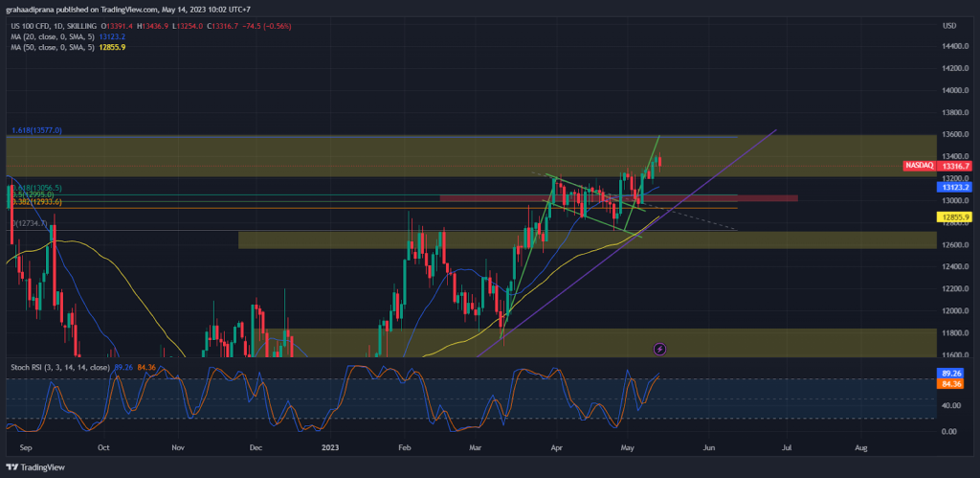The image size is (980, 478).
Task: Open the MA (20, close, 0, SMA, 5) legend
Action: coord(54,36)
